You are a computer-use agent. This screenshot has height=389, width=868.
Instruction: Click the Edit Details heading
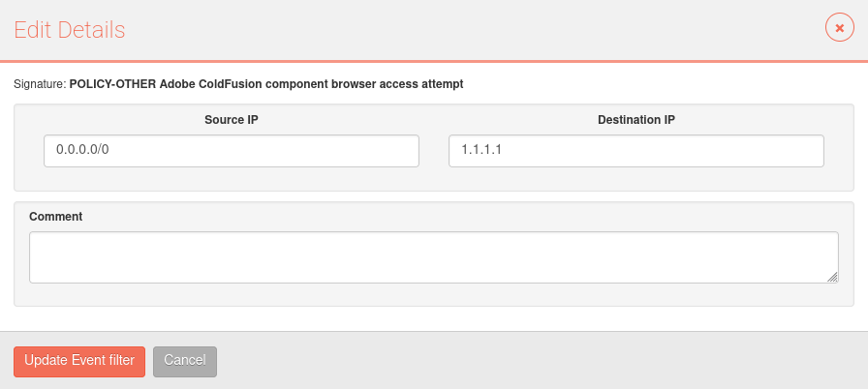[69, 30]
